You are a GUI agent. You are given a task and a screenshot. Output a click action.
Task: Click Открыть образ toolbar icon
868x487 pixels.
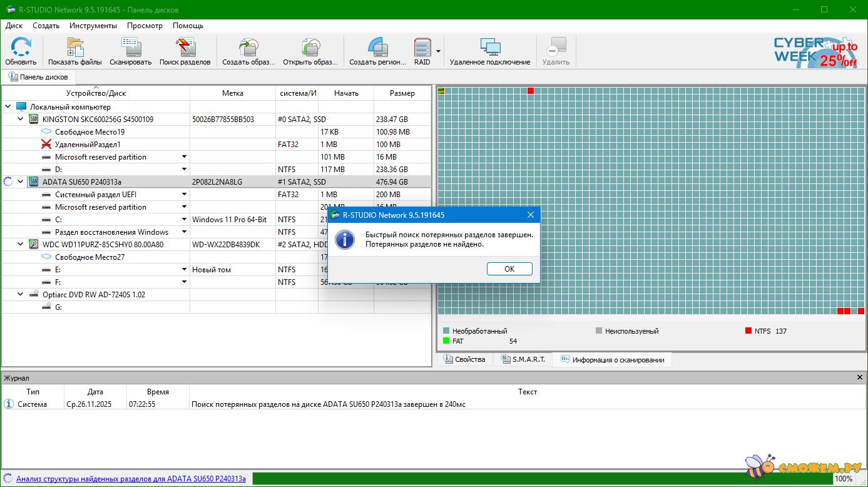[310, 48]
